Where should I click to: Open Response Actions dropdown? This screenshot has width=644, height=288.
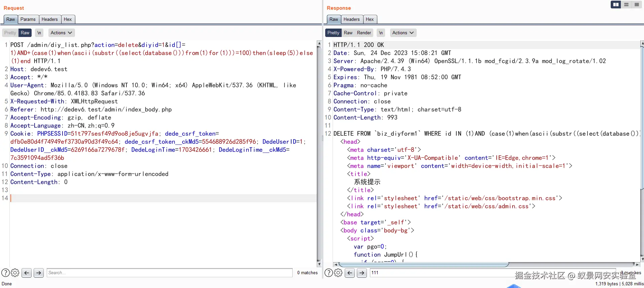click(403, 33)
